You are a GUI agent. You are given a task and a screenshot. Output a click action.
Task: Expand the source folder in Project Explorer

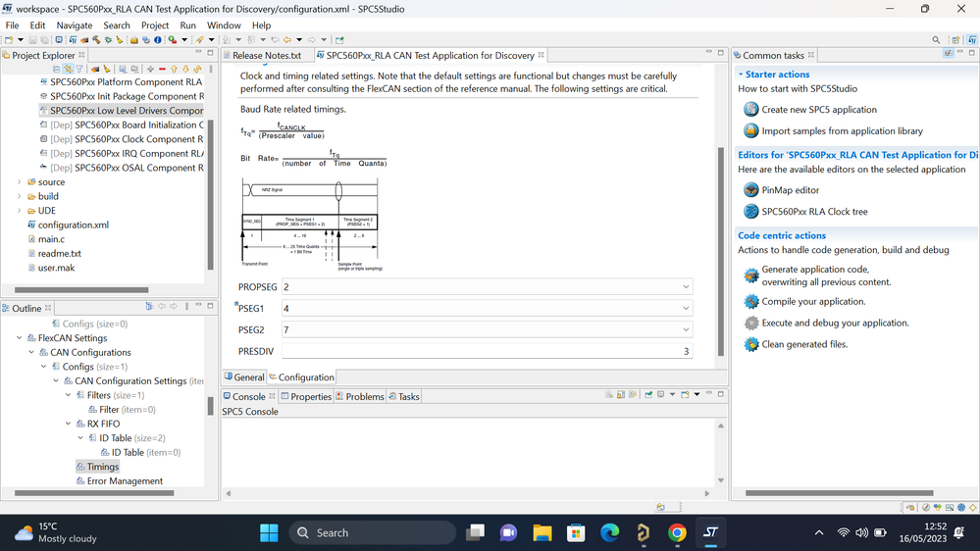pyautogui.click(x=20, y=181)
